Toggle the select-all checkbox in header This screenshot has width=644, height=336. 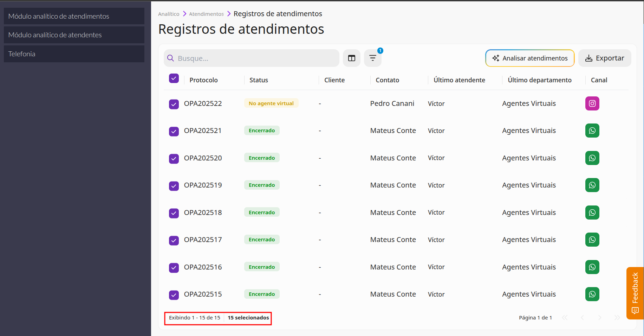174,78
